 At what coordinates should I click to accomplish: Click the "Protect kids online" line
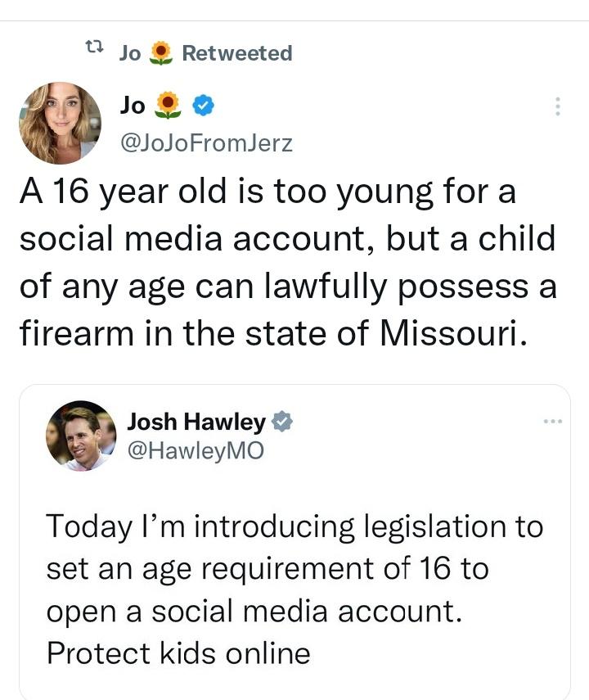178,653
